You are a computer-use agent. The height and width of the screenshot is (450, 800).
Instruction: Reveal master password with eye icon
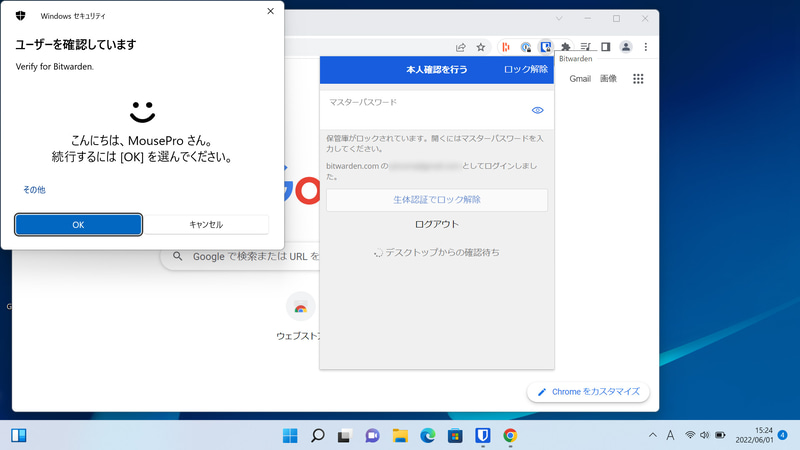pyautogui.click(x=537, y=110)
